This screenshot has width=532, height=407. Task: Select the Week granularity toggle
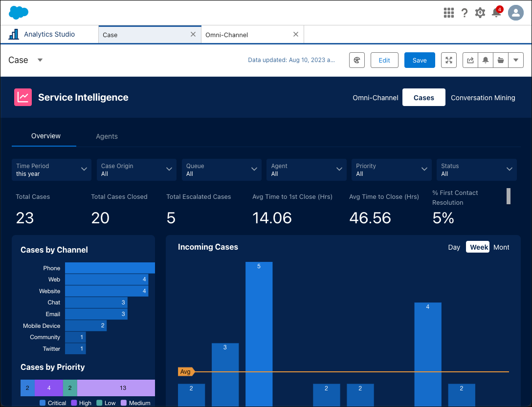477,247
